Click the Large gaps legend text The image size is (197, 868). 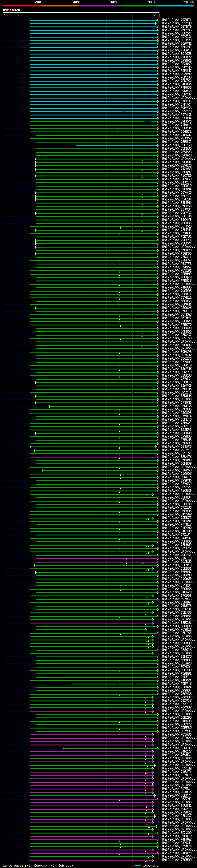38,865
